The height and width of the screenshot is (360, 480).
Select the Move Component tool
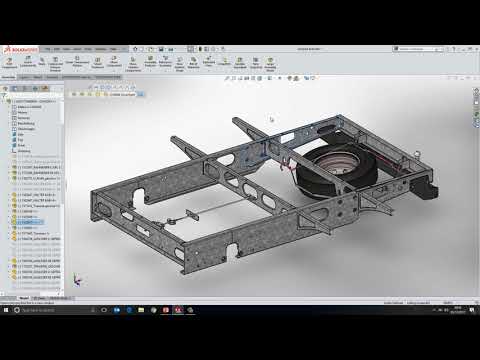point(114,62)
